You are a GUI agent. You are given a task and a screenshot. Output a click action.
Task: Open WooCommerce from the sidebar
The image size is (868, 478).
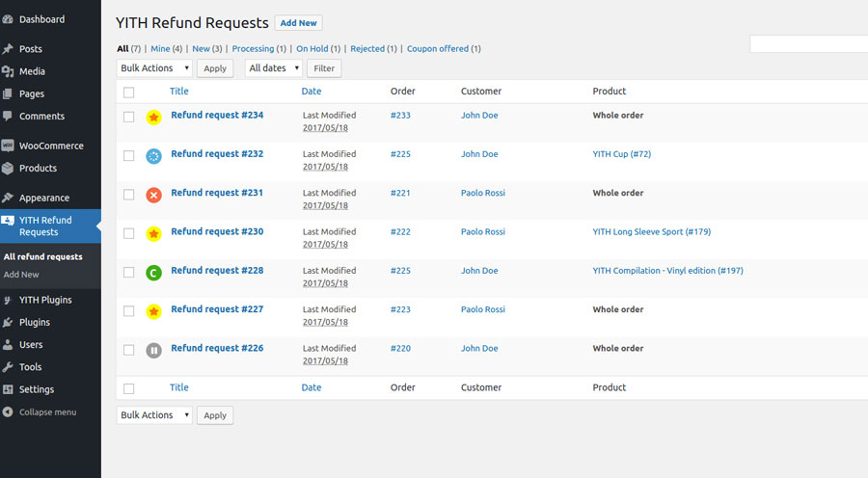point(50,146)
